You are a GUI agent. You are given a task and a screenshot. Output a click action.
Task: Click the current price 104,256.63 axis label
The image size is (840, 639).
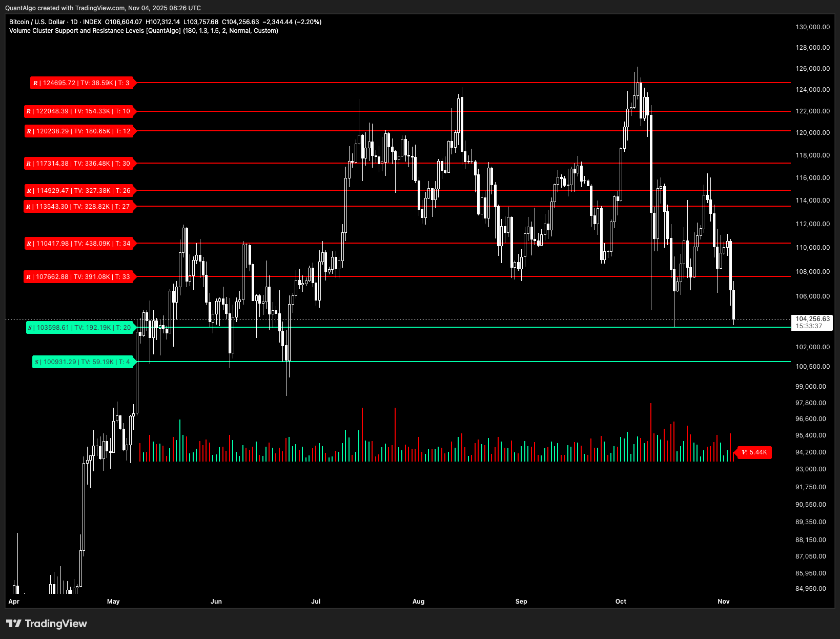[x=812, y=319]
